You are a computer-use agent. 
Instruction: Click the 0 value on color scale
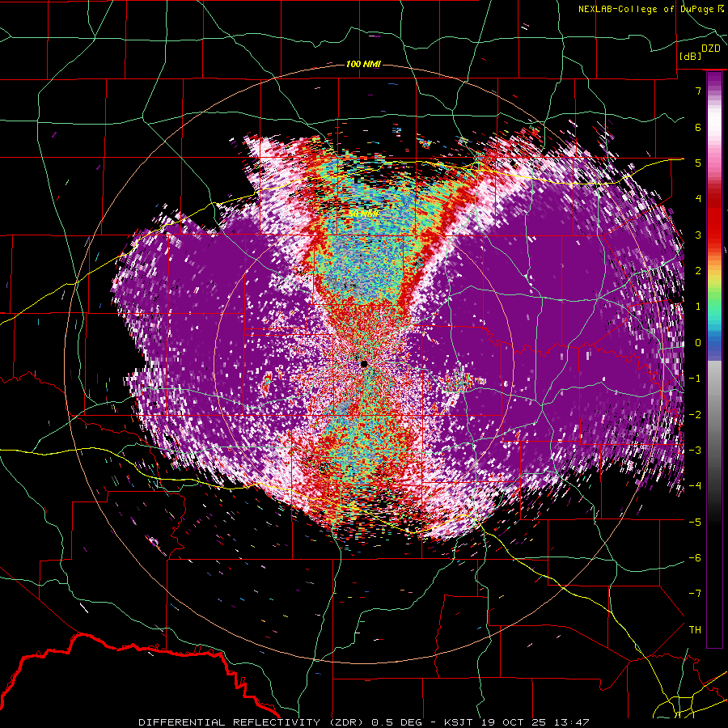click(x=698, y=342)
